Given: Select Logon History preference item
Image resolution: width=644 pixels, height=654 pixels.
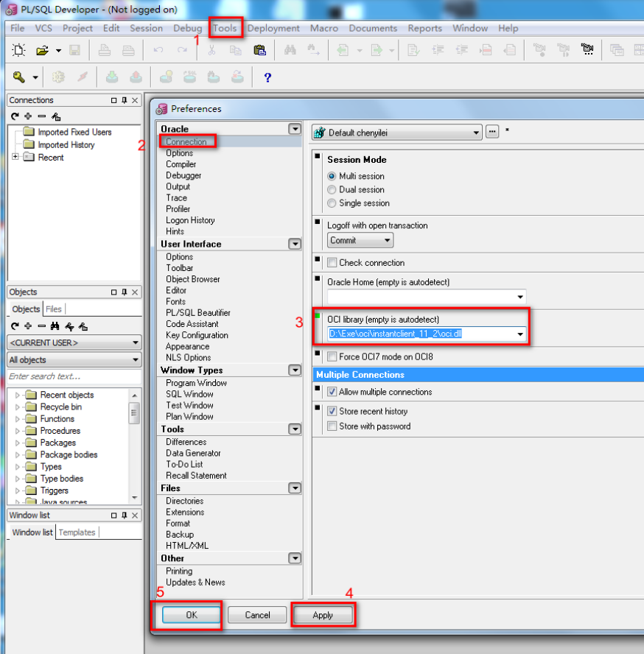Looking at the screenshot, I should point(190,220).
